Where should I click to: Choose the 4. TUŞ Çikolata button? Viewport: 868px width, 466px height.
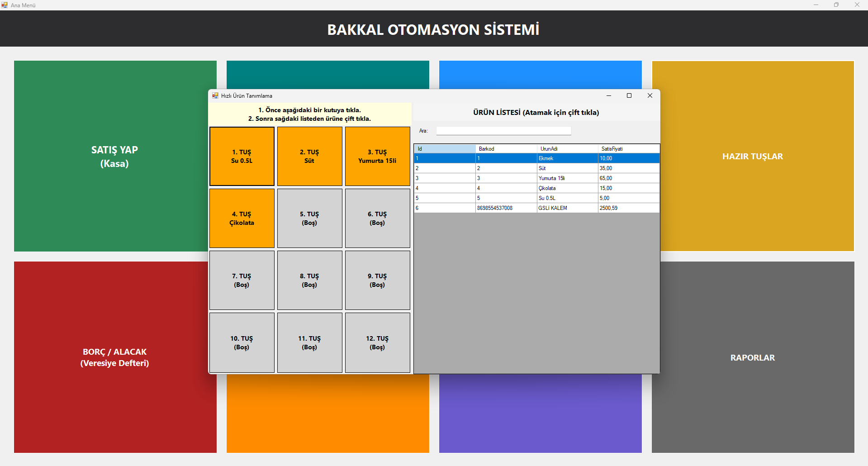click(242, 218)
